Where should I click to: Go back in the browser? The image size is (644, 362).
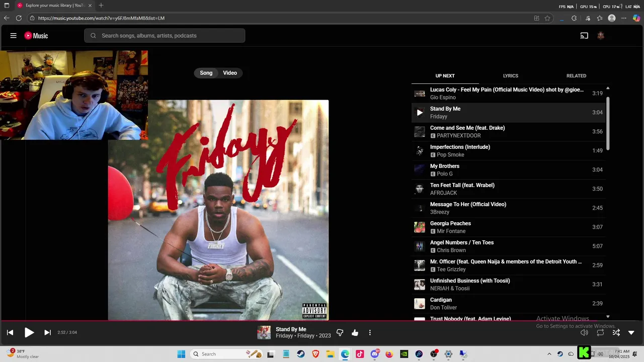(x=7, y=18)
